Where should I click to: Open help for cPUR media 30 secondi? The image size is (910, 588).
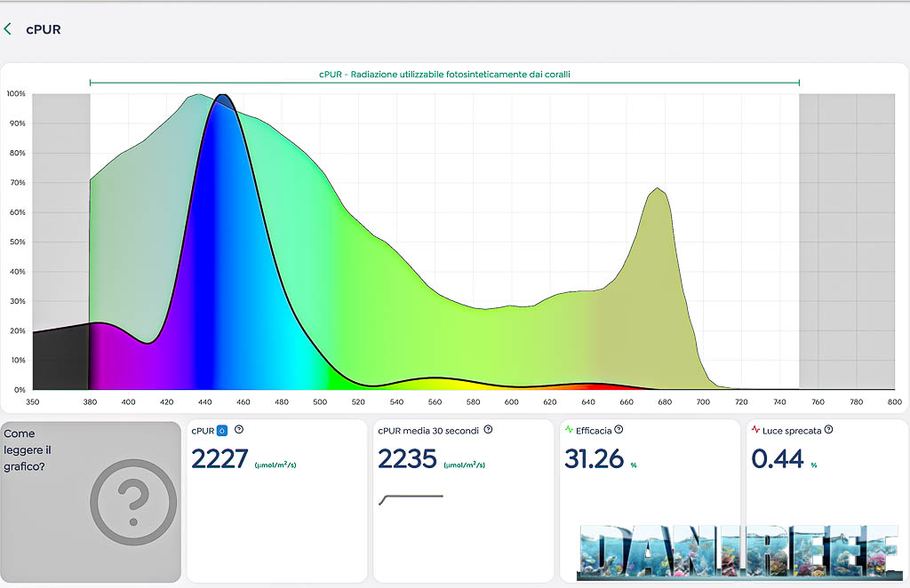[488, 430]
